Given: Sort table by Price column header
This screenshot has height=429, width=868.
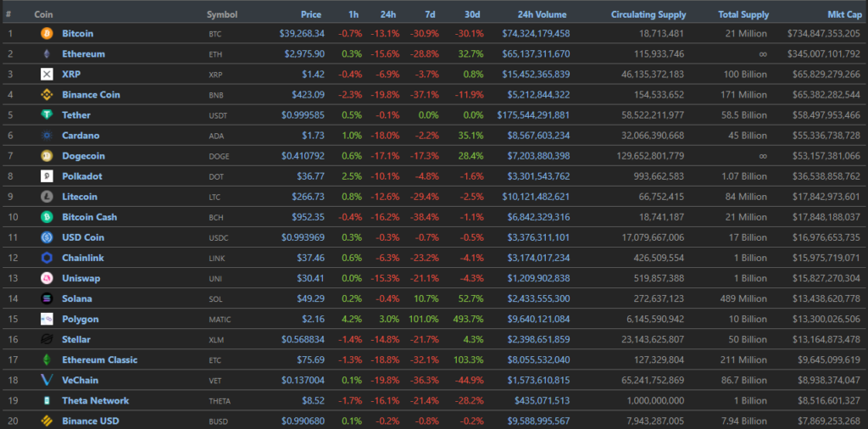Looking at the screenshot, I should [310, 14].
